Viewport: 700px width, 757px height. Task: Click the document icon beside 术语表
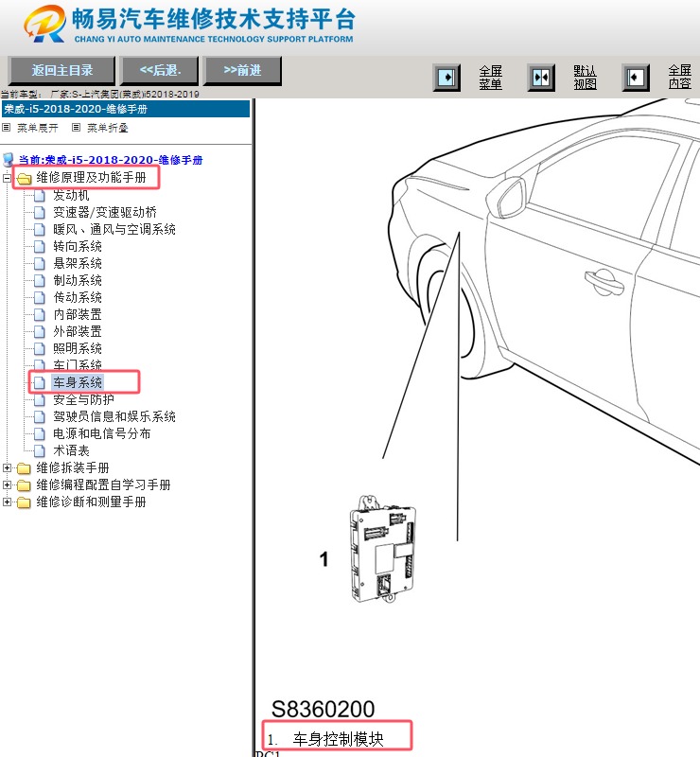pos(40,451)
